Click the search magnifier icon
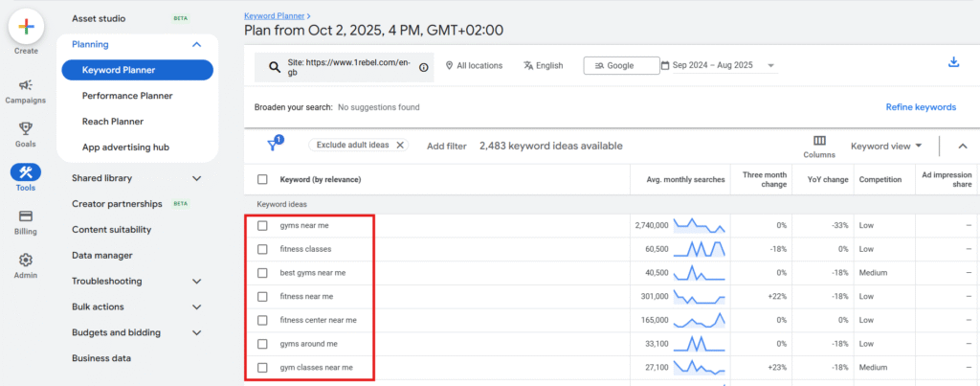 click(x=274, y=68)
